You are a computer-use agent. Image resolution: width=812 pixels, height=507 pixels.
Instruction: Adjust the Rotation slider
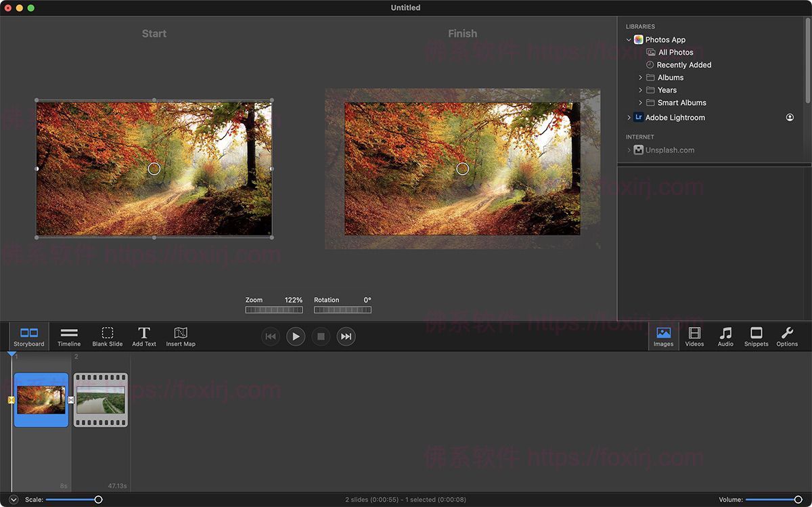point(342,309)
